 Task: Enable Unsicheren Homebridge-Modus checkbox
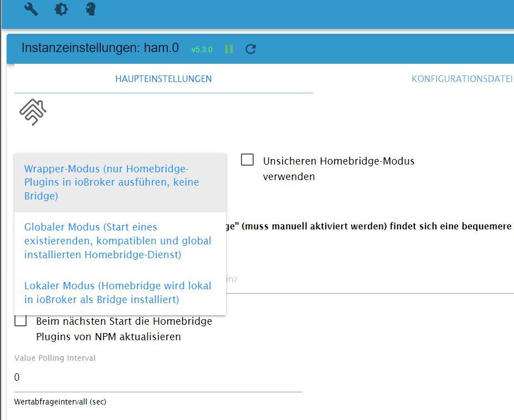point(247,160)
